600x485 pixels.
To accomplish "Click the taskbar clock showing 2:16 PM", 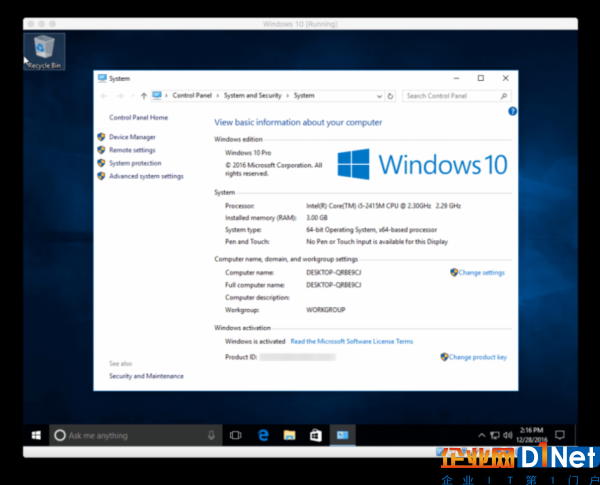I will pos(532,435).
